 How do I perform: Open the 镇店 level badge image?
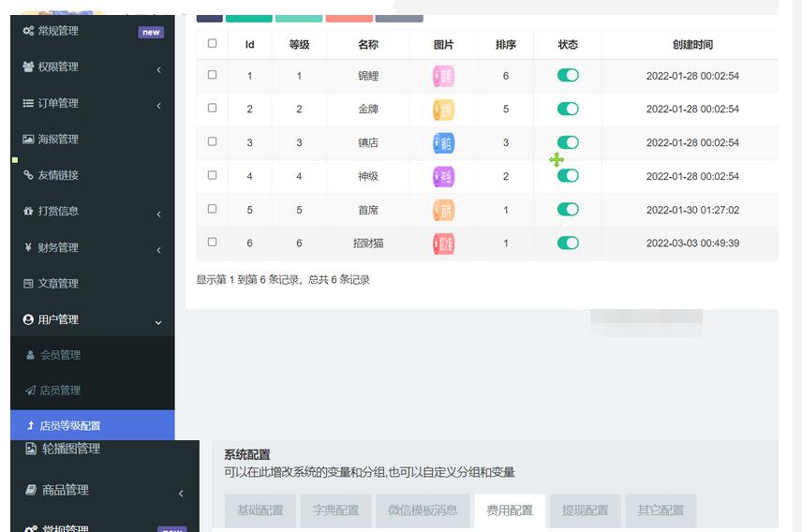[443, 143]
